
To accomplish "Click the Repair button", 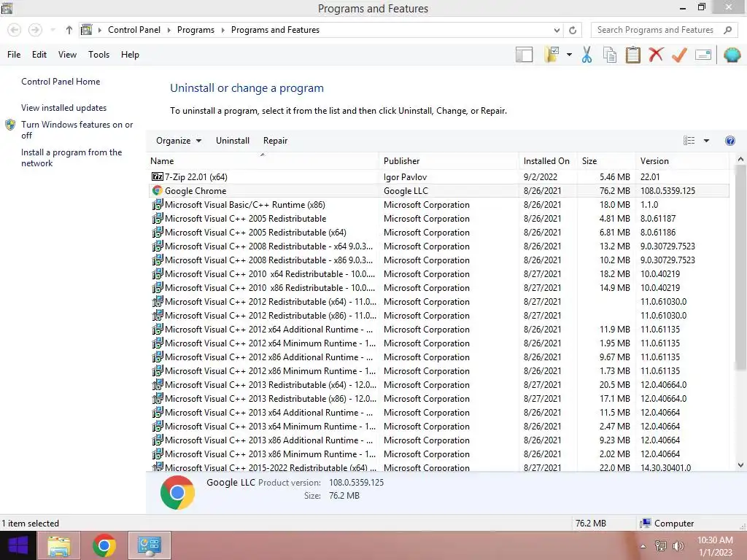I will [x=275, y=141].
